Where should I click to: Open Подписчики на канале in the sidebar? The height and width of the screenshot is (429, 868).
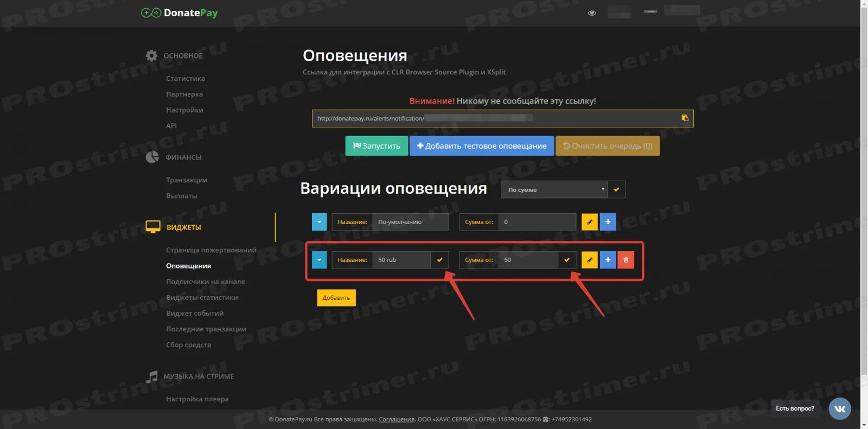(206, 281)
